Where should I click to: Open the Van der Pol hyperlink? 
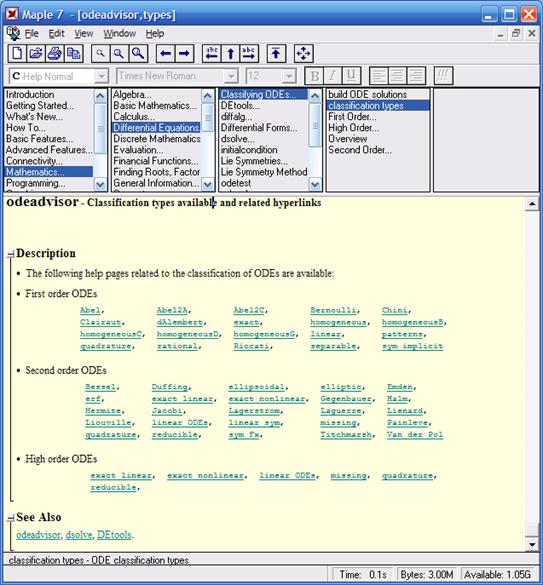(x=415, y=435)
